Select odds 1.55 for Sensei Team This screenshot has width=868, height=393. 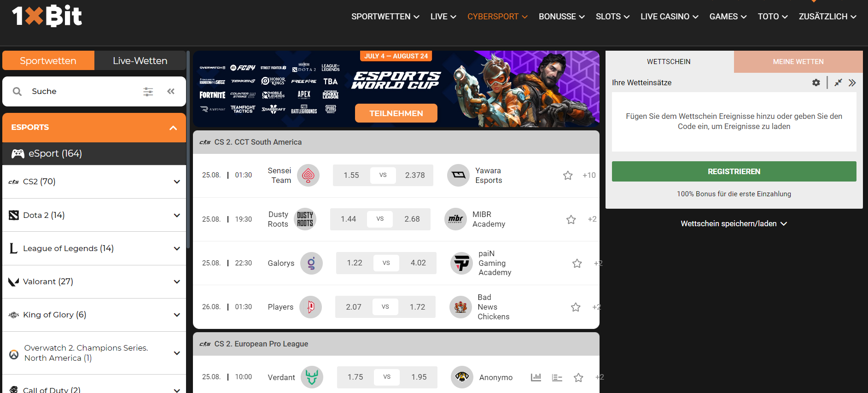coord(351,176)
